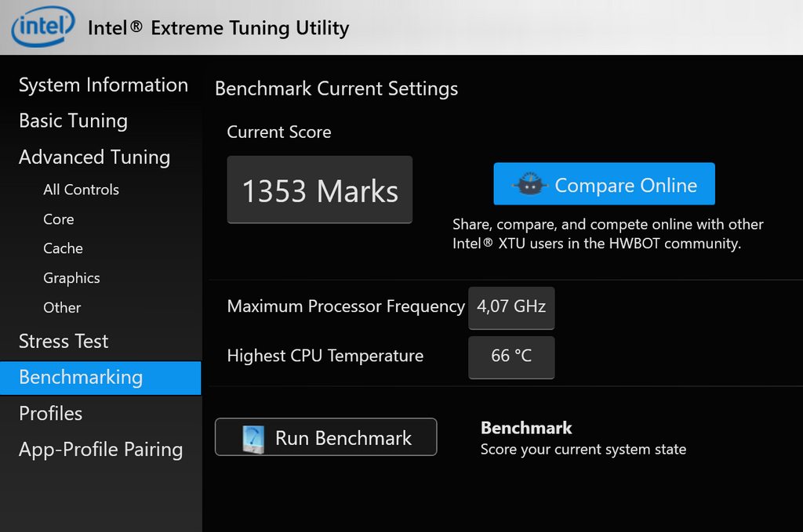Image resolution: width=803 pixels, height=532 pixels.
Task: Click the Intel Extreme Tuning Utility title
Action: [x=218, y=28]
